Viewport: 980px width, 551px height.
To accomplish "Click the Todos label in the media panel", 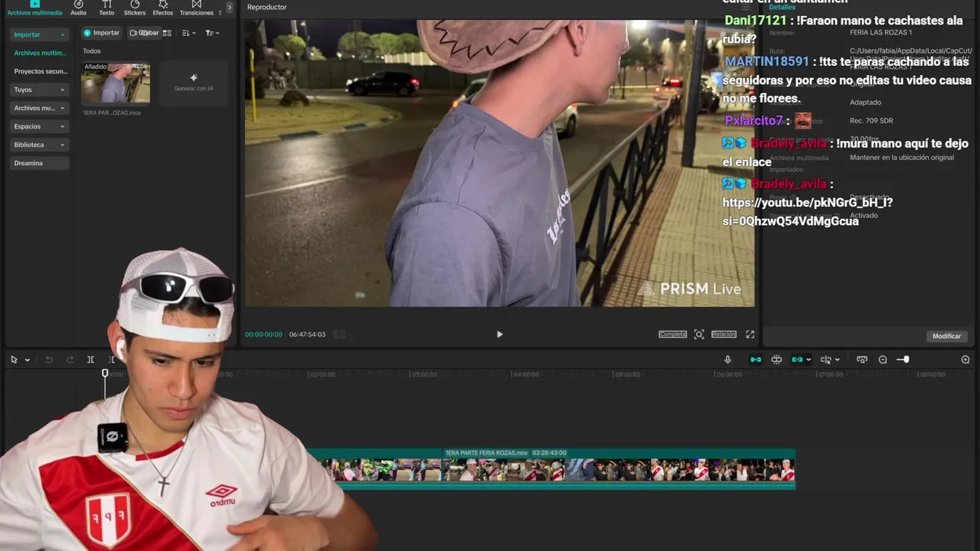I will (92, 51).
